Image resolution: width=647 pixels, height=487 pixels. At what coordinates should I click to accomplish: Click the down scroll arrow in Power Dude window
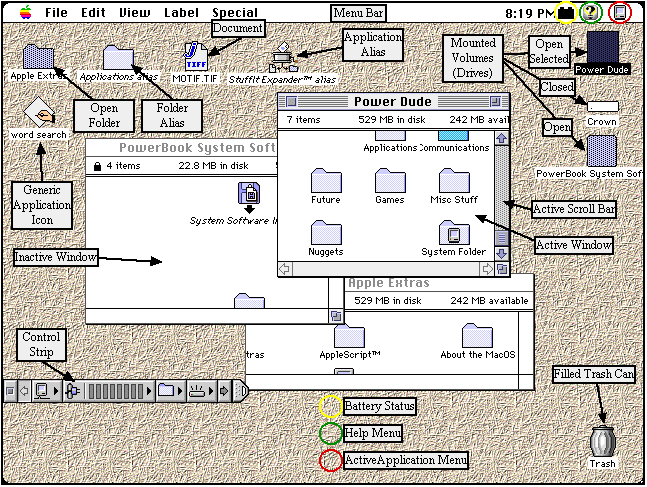point(502,253)
